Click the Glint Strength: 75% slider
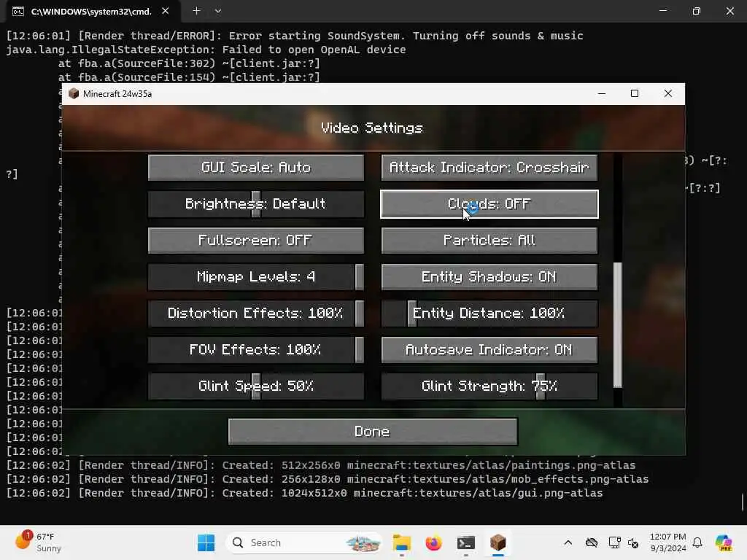747x560 pixels. 489,386
